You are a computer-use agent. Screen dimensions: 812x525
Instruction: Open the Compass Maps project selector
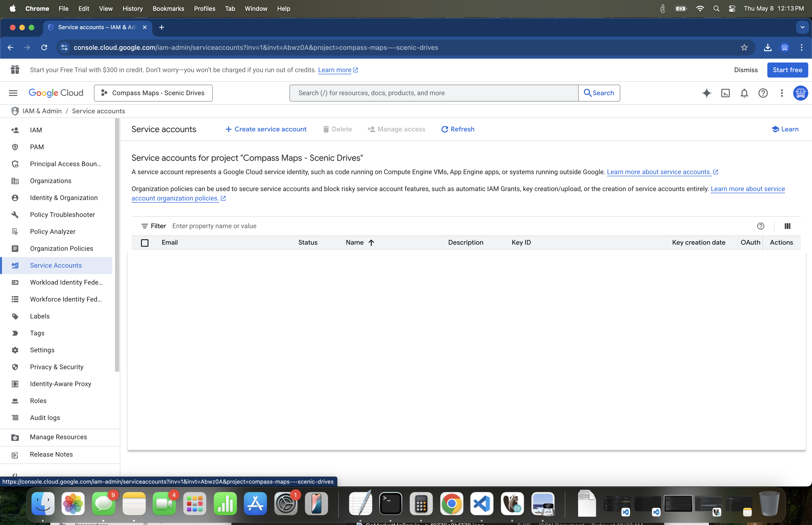(x=153, y=93)
